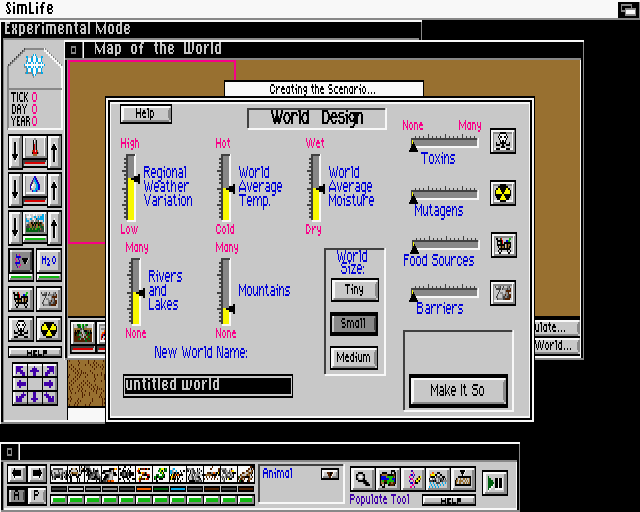640x512 pixels.
Task: Click the Food Sources slider track
Action: click(x=445, y=244)
